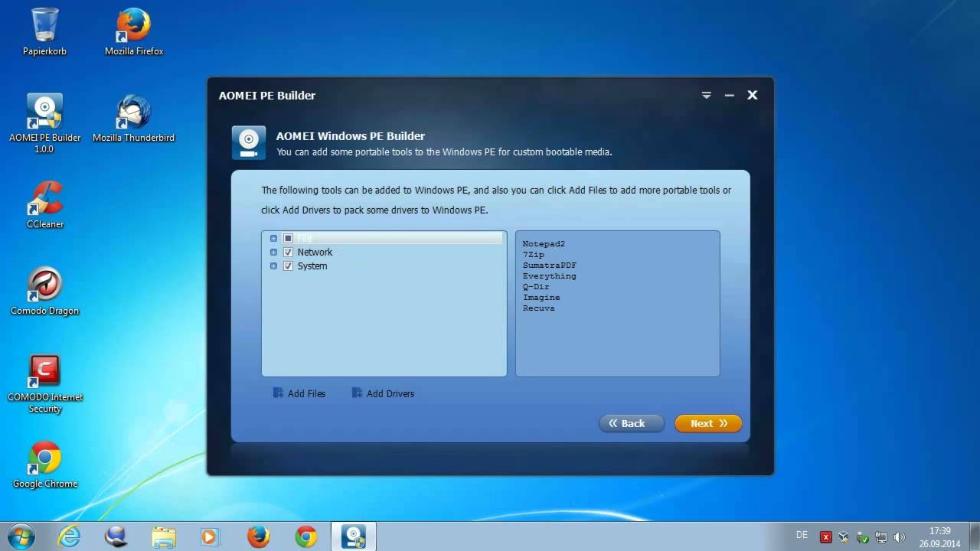Viewport: 980px width, 551px height.
Task: Open Chrome from the taskbar
Action: tap(306, 536)
